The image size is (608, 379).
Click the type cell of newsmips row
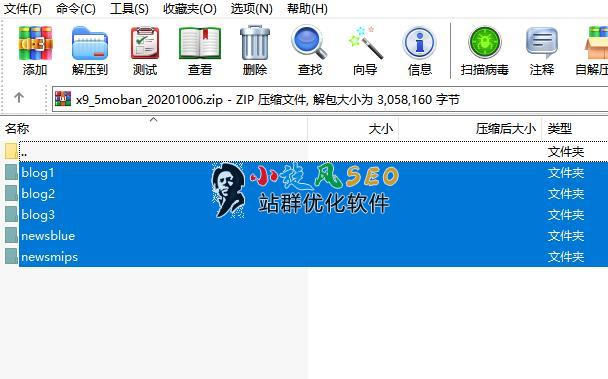point(566,256)
